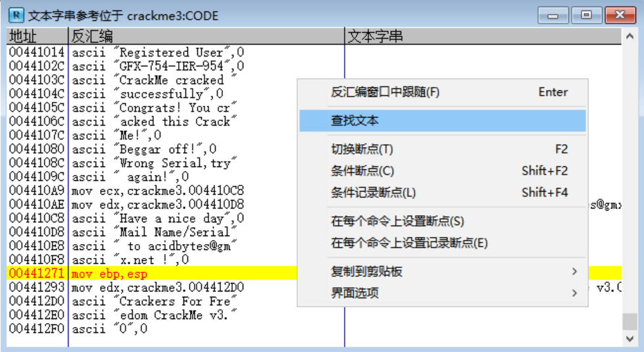Choose 在每个命令上设置记录断点(E)
Viewport: 644px width, 352px height.
(x=443, y=243)
